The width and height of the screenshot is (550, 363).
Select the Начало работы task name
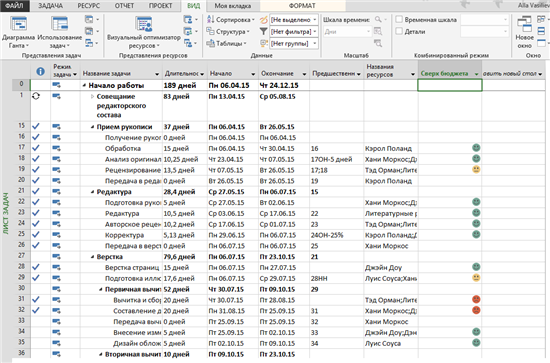click(116, 85)
